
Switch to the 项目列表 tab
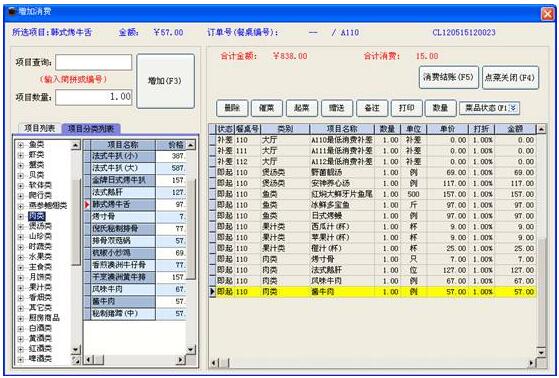pyautogui.click(x=40, y=128)
